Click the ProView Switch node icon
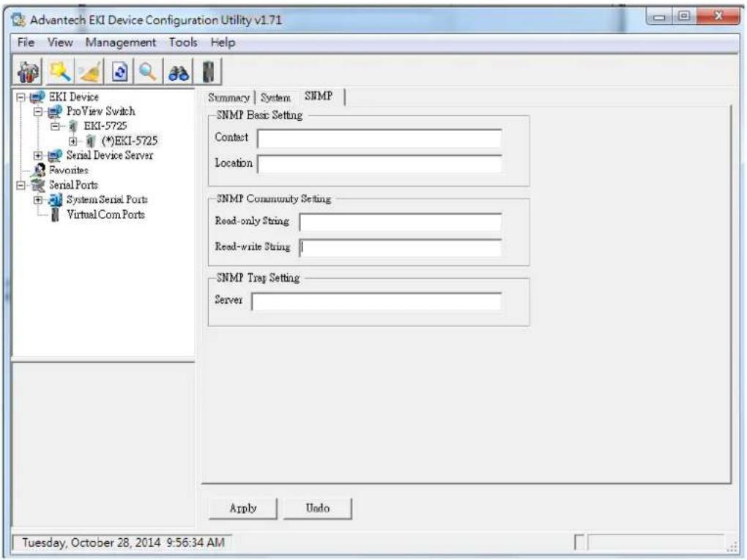Image resolution: width=747 pixels, height=560 pixels. (x=55, y=111)
